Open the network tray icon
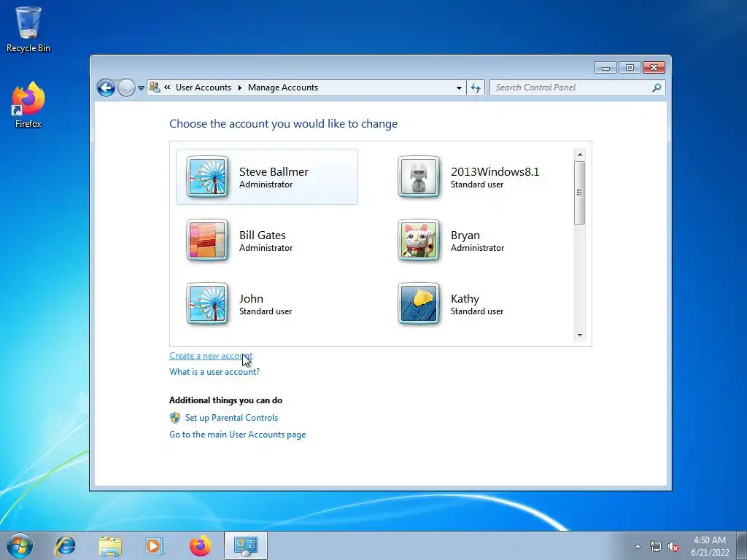 point(656,546)
